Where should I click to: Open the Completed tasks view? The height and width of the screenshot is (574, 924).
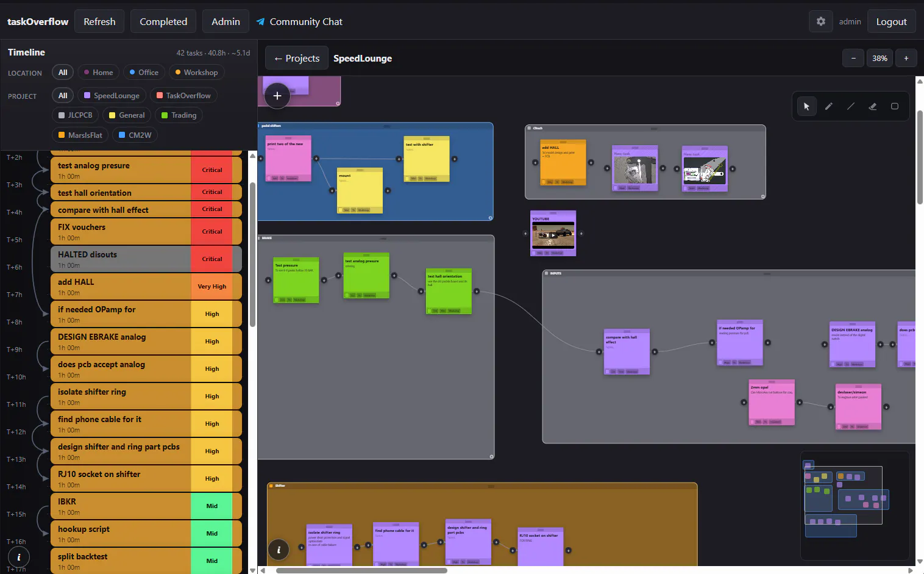click(163, 21)
